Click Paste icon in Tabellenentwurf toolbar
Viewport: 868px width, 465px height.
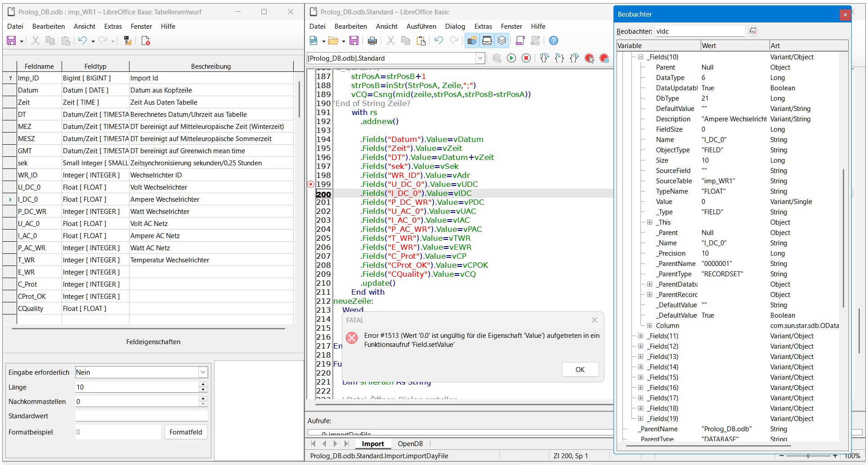click(x=66, y=41)
